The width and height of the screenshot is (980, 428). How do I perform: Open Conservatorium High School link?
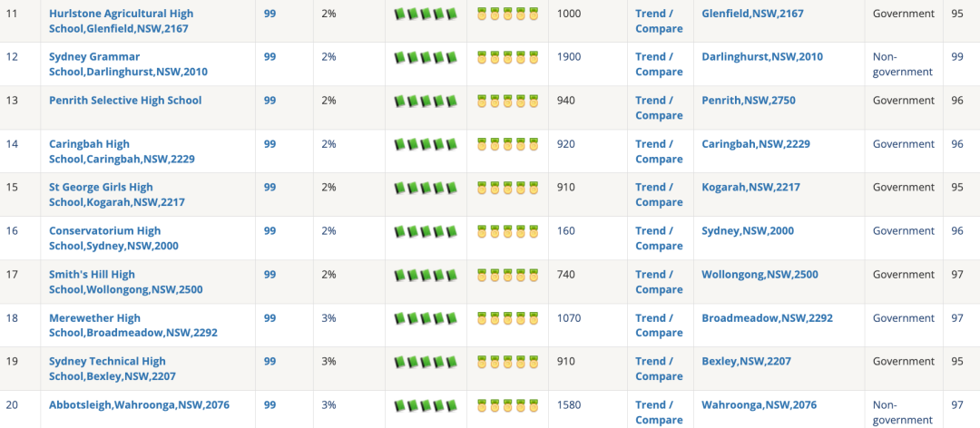tap(113, 238)
